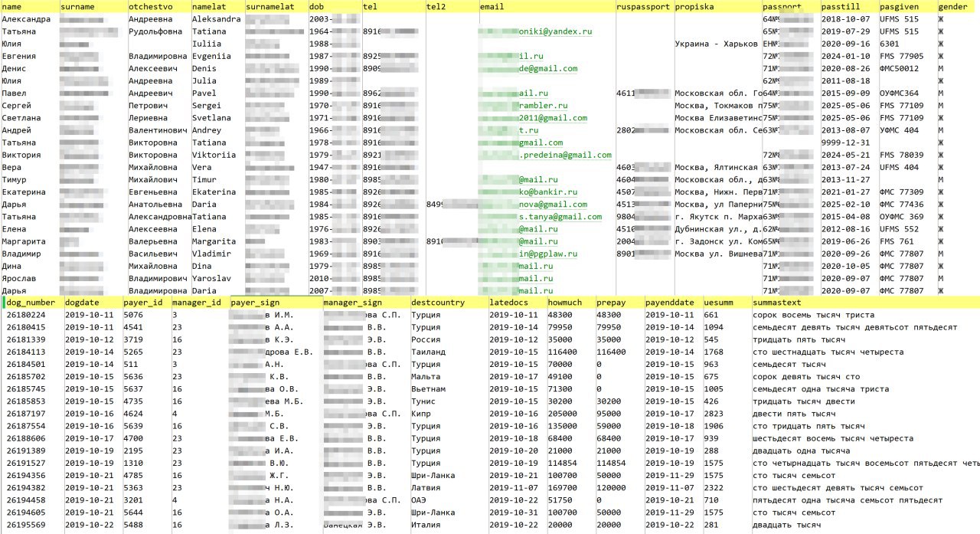980x534 pixels.
Task: Select the '2019-10-31' latedocs cell
Action: (514, 513)
